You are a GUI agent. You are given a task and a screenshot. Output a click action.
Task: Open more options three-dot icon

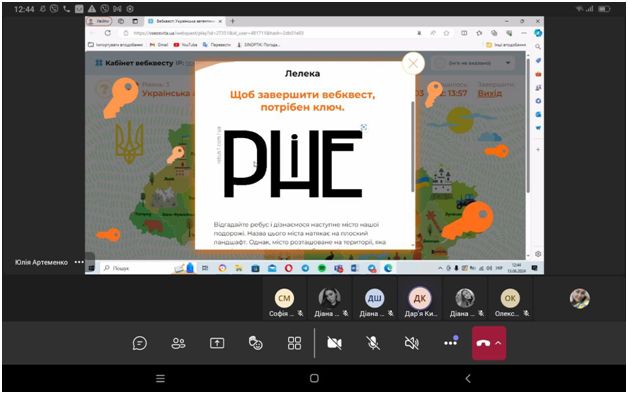coord(451,343)
